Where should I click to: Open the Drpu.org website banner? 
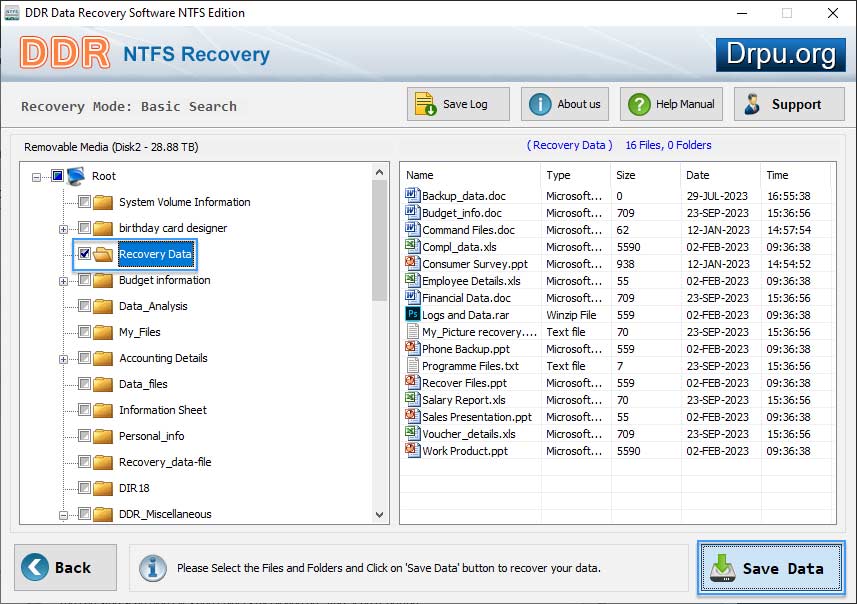pos(780,55)
